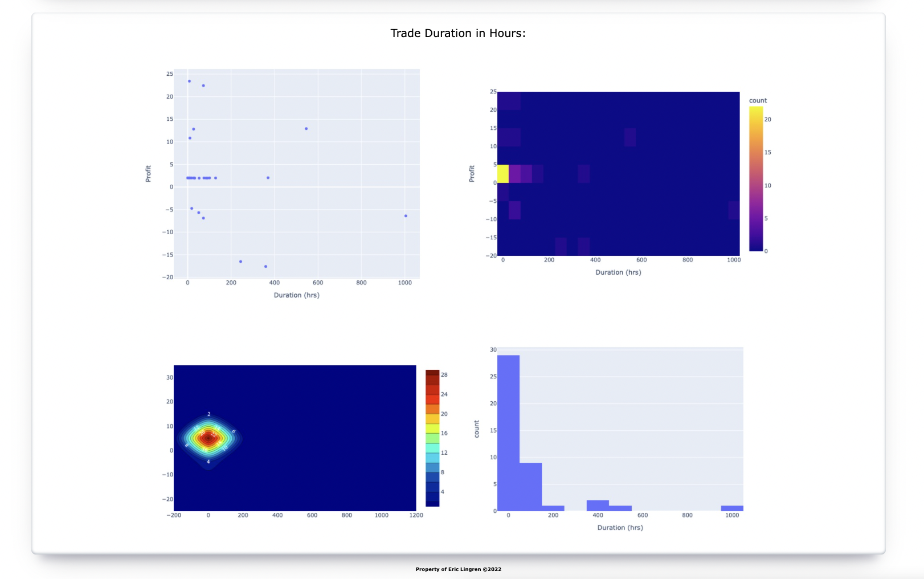Click the Duration (hrs) label under the heatmap

tap(618, 272)
